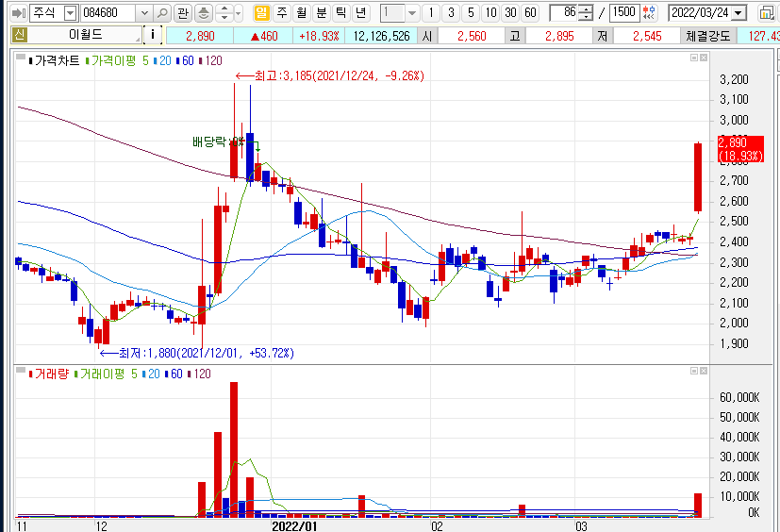
Task: Expand the stock code history dropdown
Action: pos(144,13)
